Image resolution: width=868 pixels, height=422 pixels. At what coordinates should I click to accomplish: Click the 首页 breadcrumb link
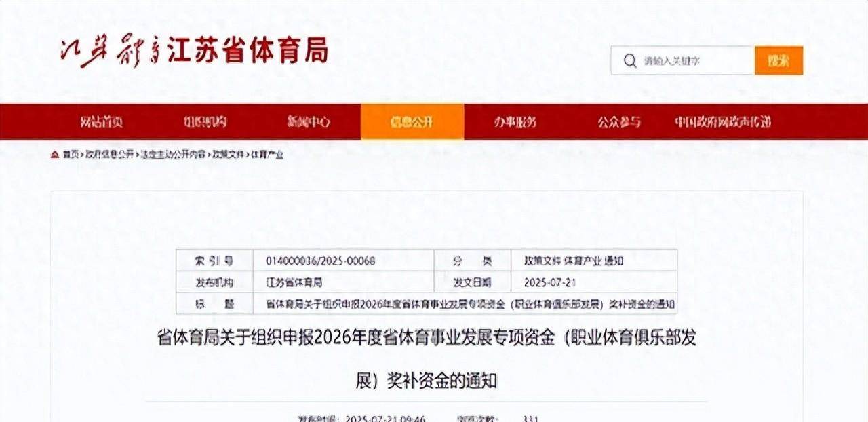pos(71,155)
